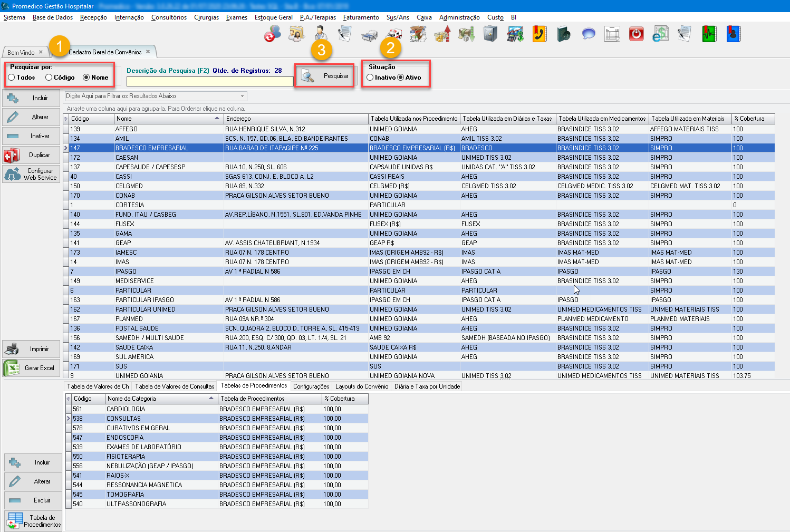Click the gray safe vault toolbar icon
The width and height of the screenshot is (790, 532).
pos(490,35)
